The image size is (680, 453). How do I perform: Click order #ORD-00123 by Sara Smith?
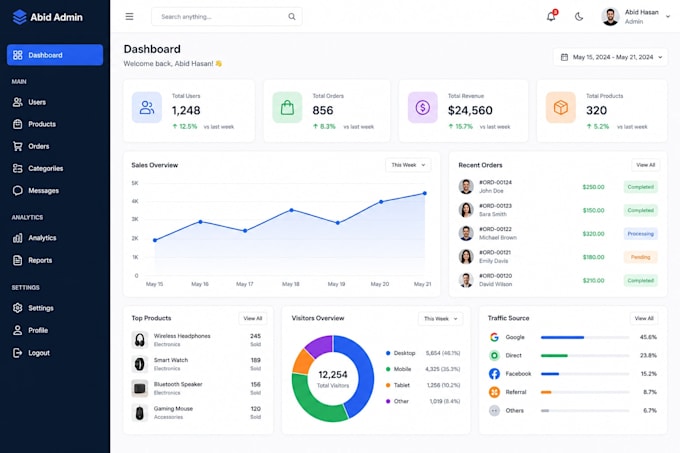coord(558,210)
